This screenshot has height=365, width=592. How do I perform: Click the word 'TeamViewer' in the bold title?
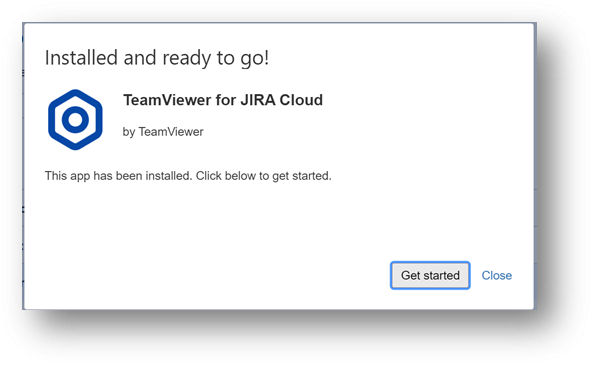(167, 100)
